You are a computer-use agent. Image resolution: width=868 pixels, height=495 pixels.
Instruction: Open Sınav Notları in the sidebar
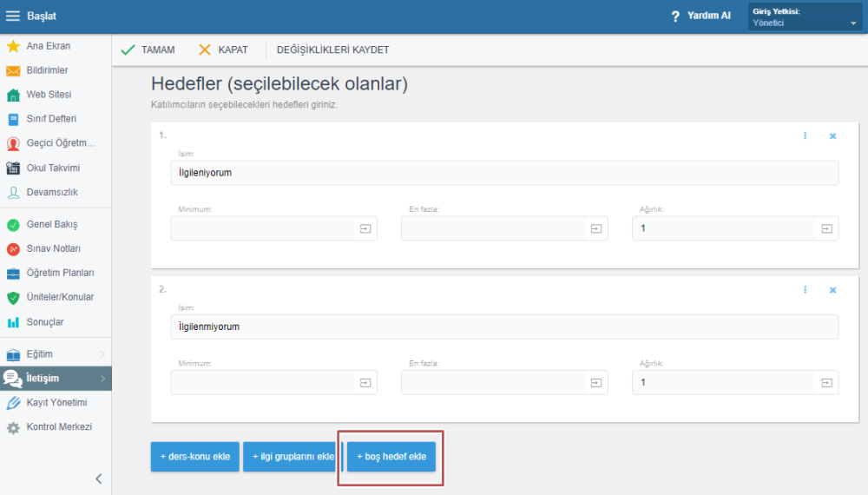coord(53,248)
